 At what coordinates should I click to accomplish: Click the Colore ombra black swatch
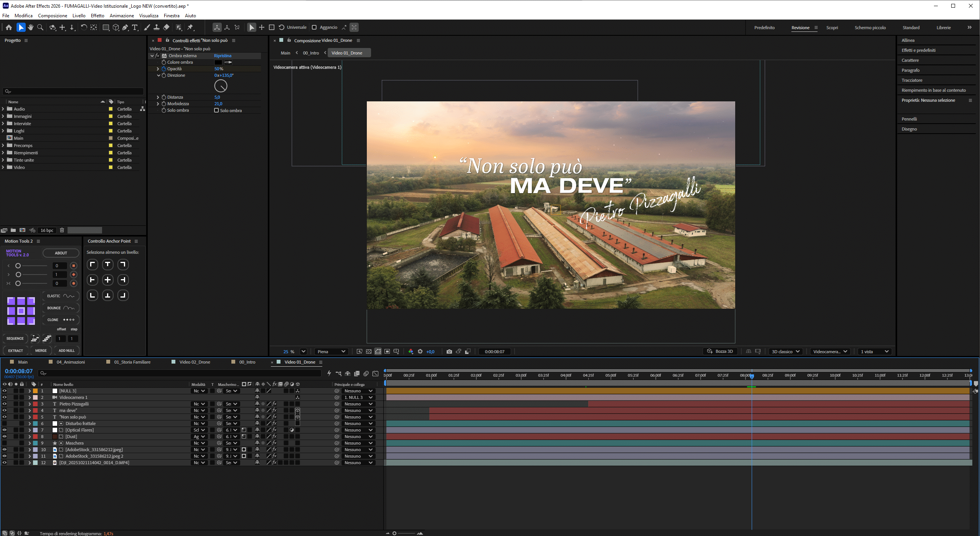(x=218, y=62)
